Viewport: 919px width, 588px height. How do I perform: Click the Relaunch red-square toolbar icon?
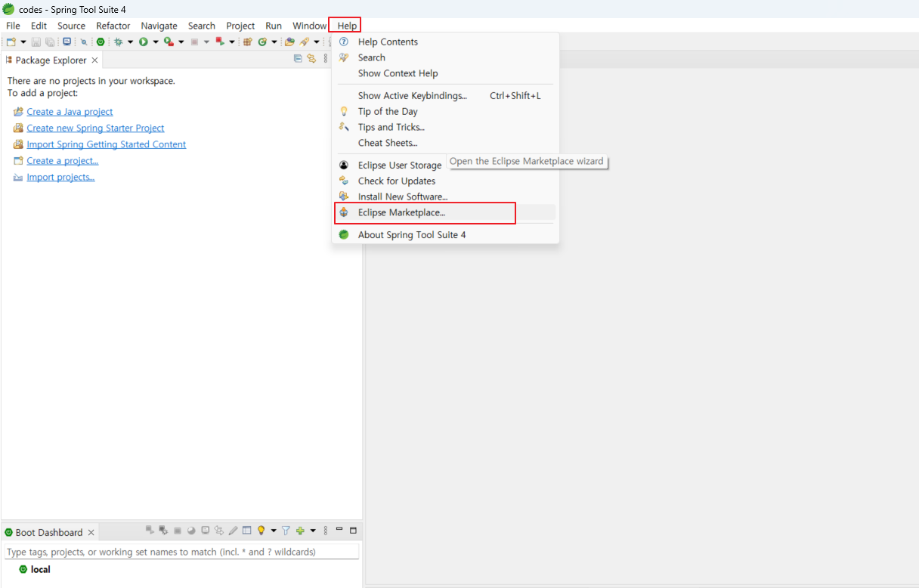(x=220, y=42)
